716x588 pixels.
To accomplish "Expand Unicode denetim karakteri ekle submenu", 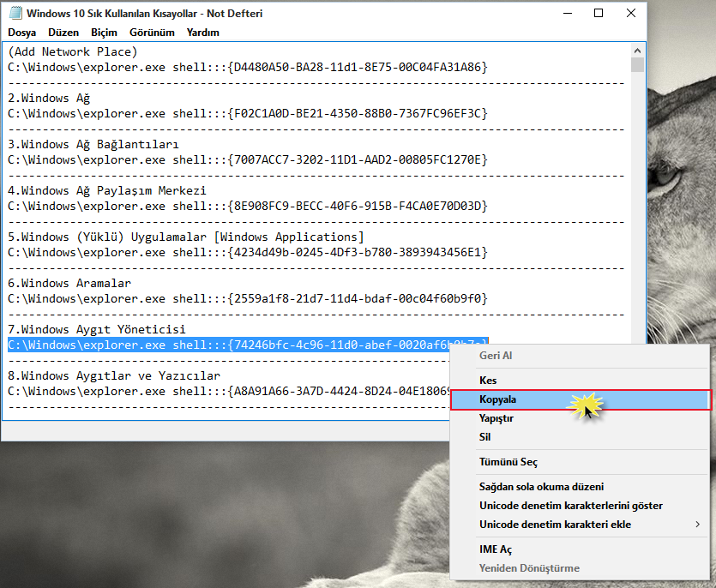I will [580, 525].
